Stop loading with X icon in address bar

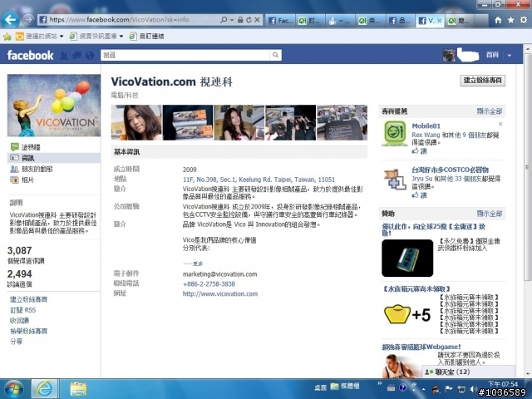257,20
